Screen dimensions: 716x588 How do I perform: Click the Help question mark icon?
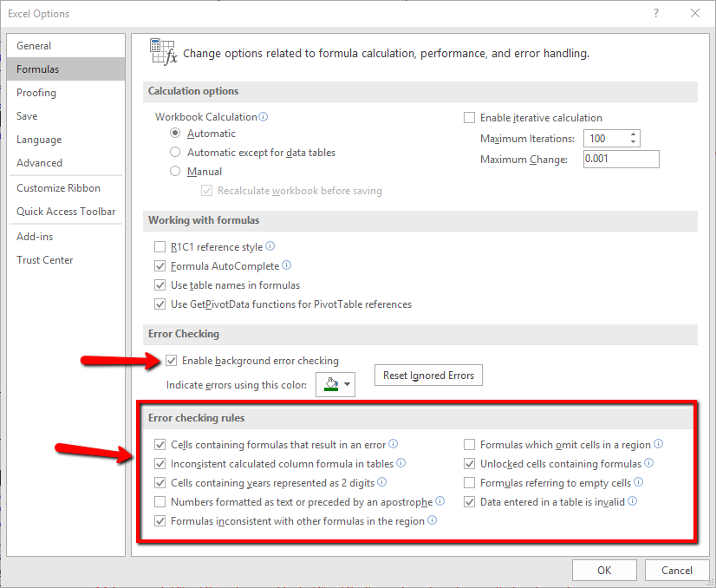pos(656,13)
